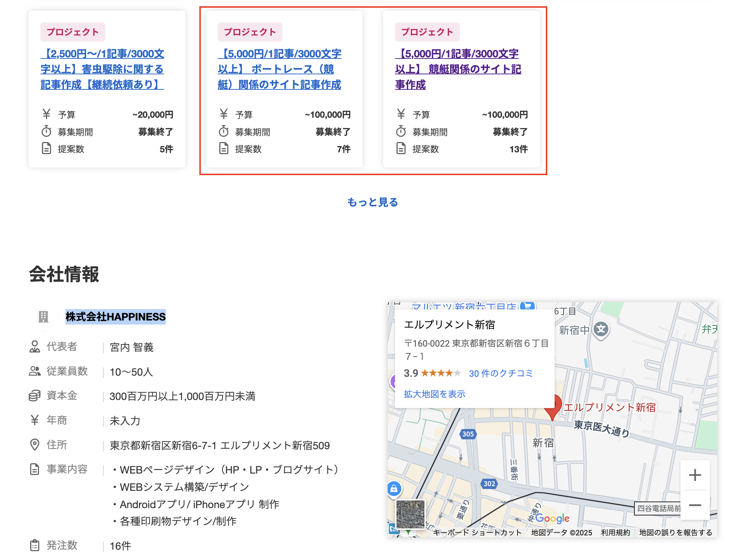Viewport: 740px width, 560px height.
Task: Zoom out the map with minus button
Action: pyautogui.click(x=694, y=505)
